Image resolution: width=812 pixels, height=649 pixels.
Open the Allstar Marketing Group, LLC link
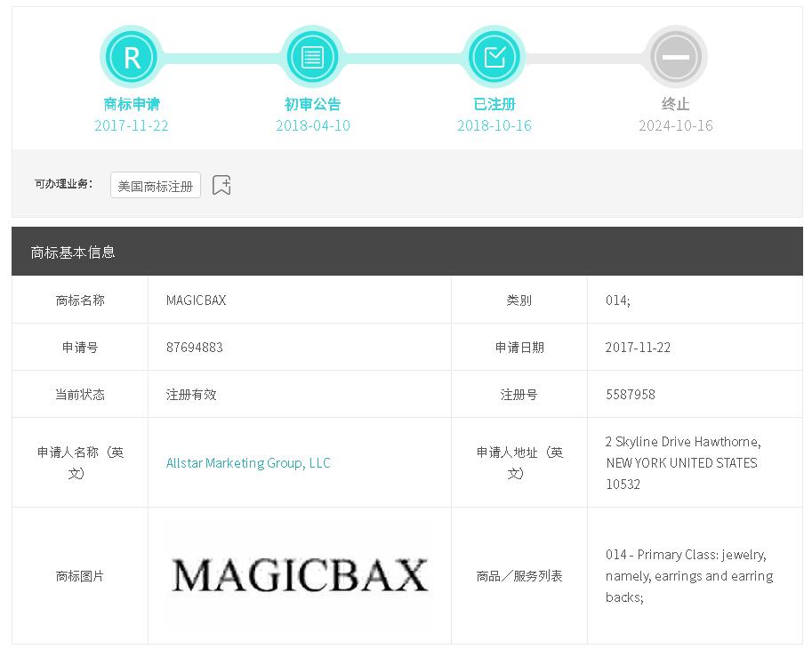[x=248, y=463]
